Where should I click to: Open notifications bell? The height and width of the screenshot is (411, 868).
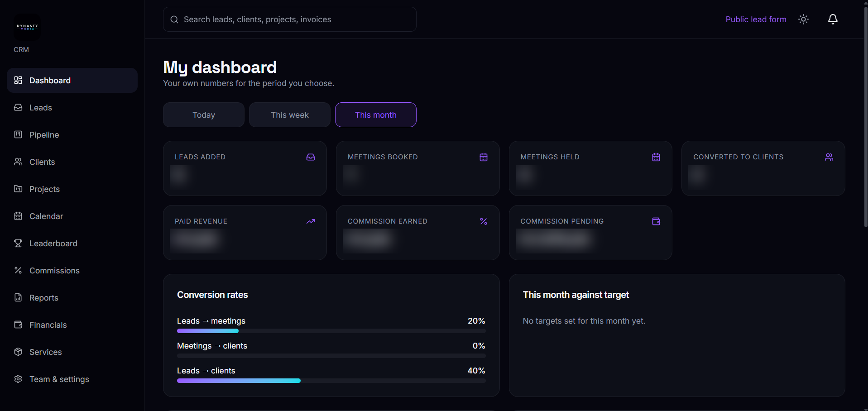(833, 19)
